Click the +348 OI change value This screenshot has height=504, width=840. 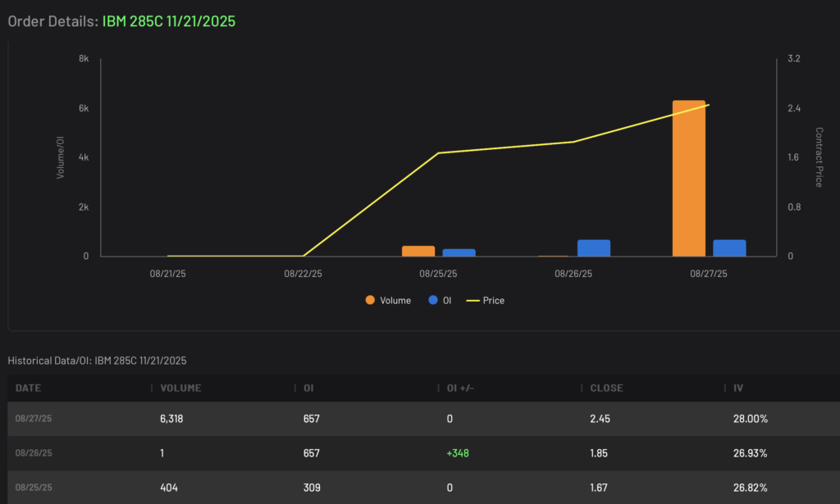(x=458, y=453)
